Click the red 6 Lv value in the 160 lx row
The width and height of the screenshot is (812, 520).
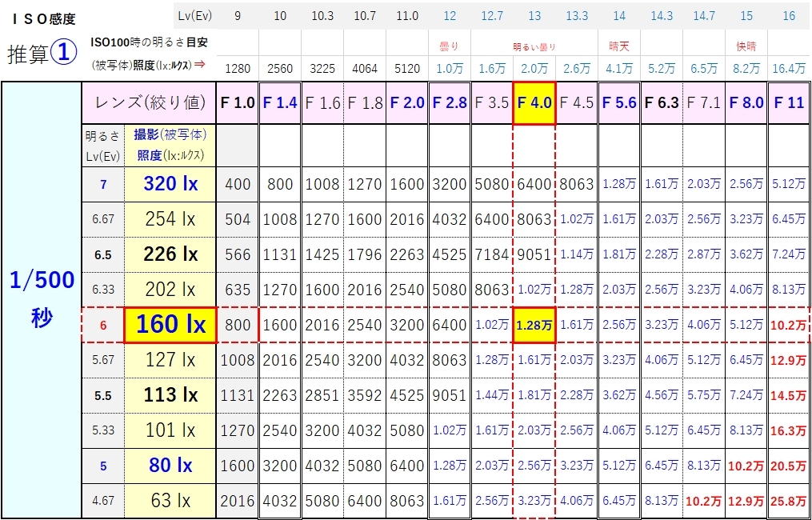point(103,325)
